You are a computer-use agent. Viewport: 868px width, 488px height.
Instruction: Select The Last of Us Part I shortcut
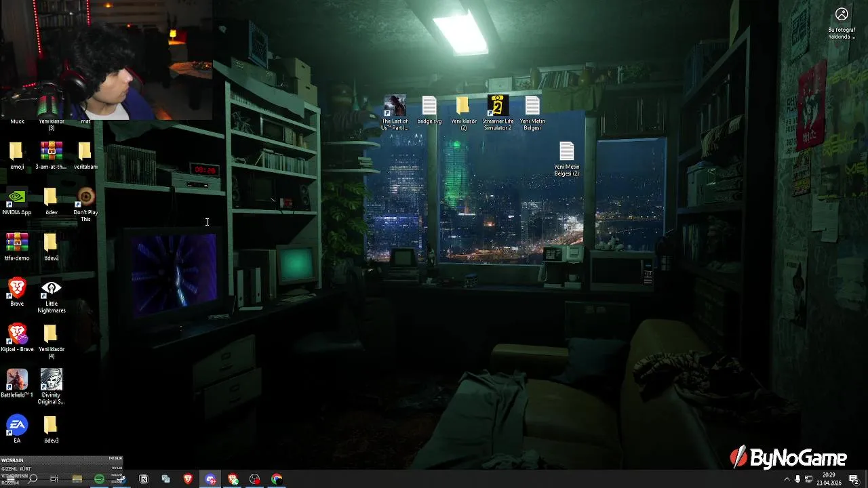(x=395, y=113)
